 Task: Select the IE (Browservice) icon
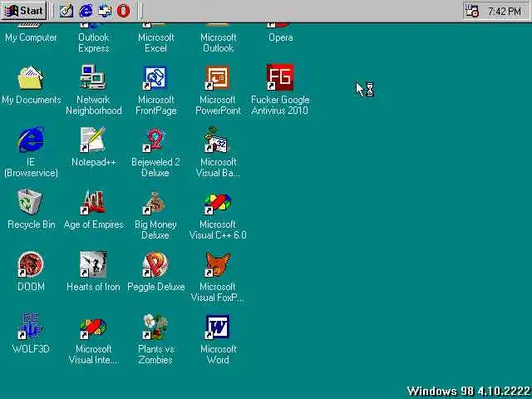click(31, 140)
